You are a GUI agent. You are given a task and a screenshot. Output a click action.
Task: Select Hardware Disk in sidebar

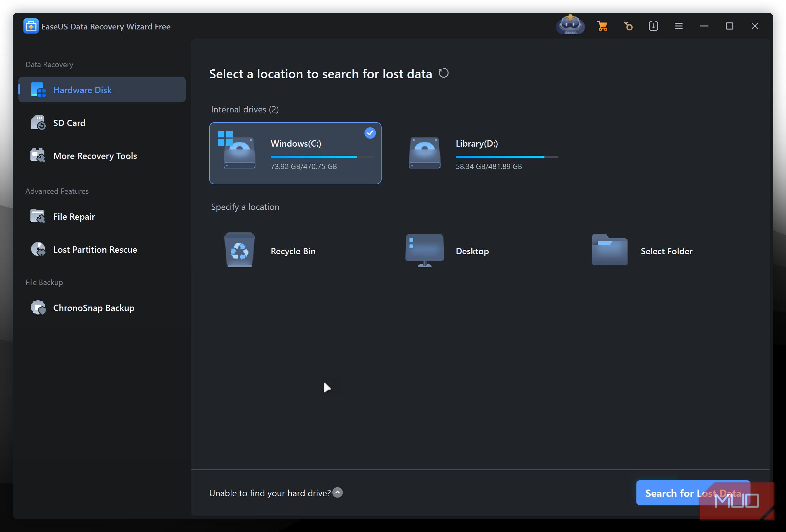(102, 90)
